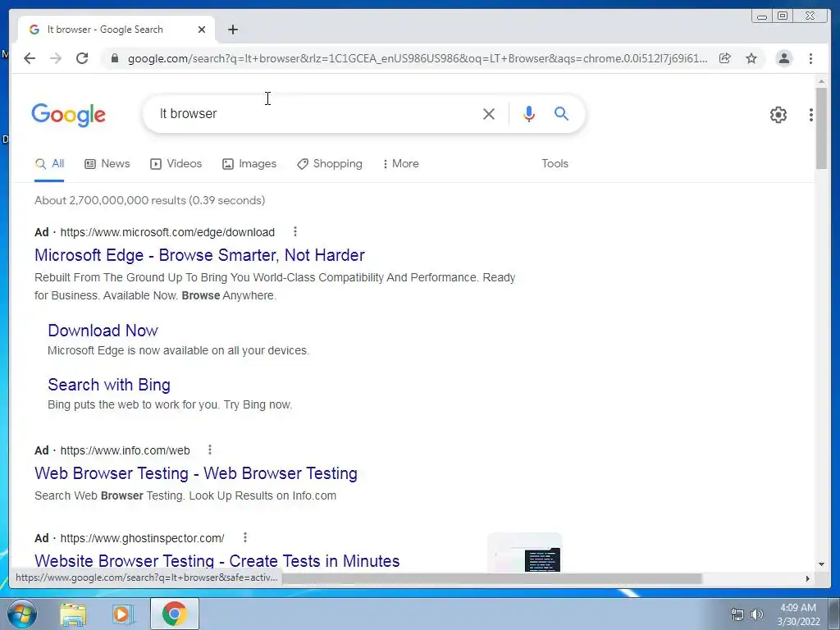This screenshot has width=840, height=630.
Task: Submit search with magnifying glass icon
Action: pyautogui.click(x=561, y=113)
